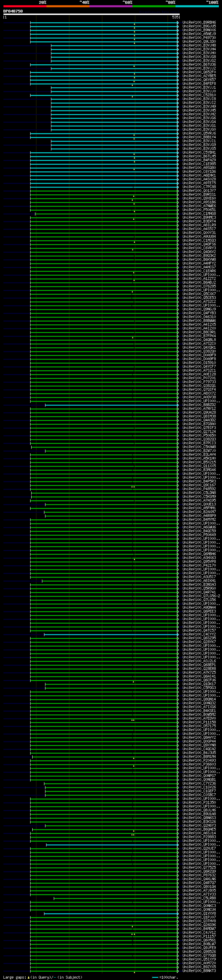Select hit label UniRef100_A1ZZT2

coord(199,278)
